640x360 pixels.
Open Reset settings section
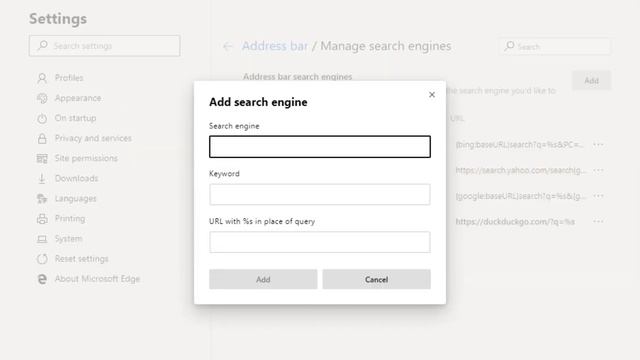click(x=82, y=259)
